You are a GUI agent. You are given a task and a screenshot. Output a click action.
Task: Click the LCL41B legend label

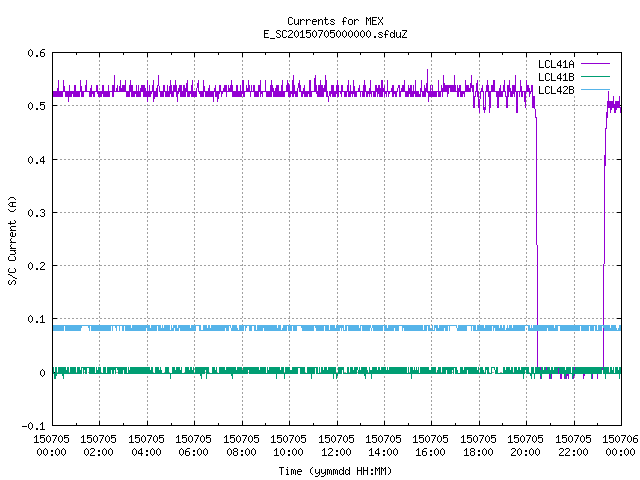(556, 77)
